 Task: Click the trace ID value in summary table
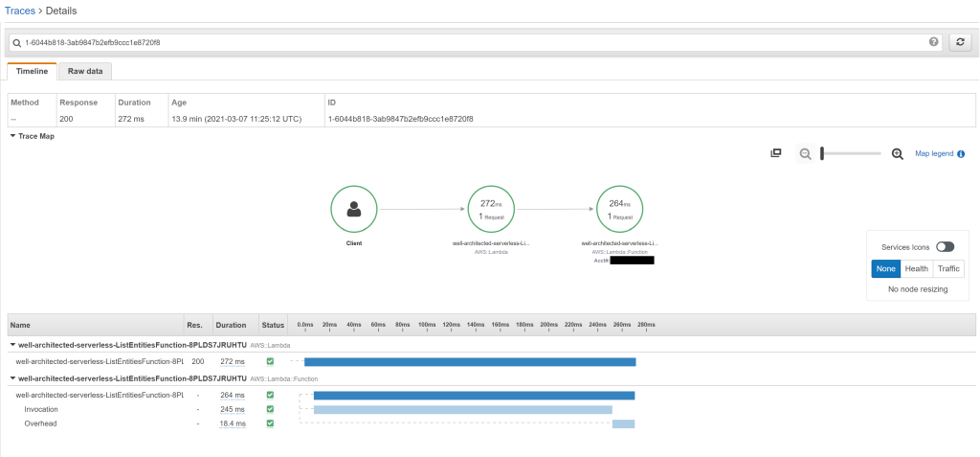point(400,119)
